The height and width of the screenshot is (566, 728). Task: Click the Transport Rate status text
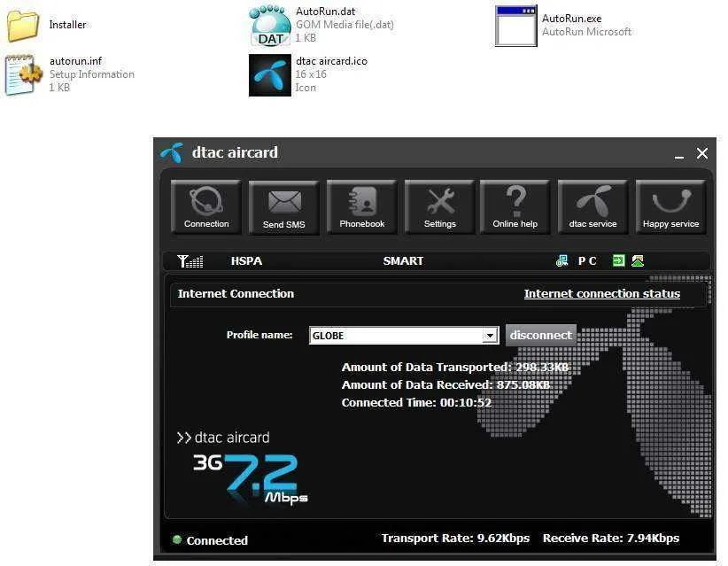[455, 539]
